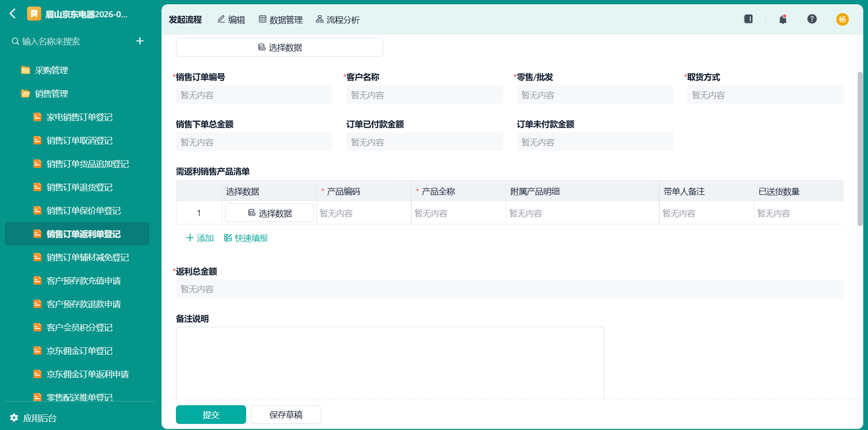
Task: Click form icon beside 客户预存款退款申请
Action: (x=37, y=304)
